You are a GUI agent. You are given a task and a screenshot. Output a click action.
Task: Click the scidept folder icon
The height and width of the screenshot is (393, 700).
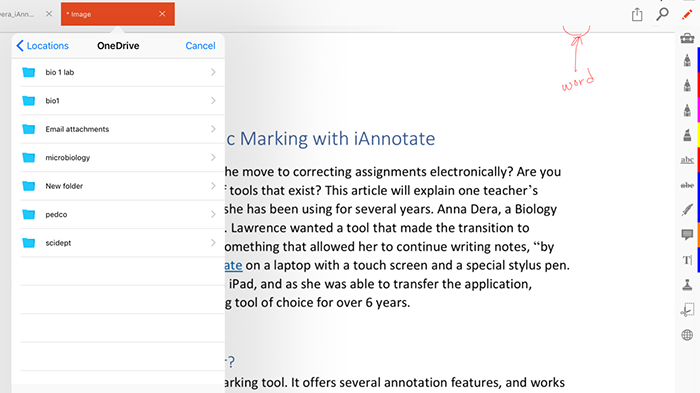point(29,243)
